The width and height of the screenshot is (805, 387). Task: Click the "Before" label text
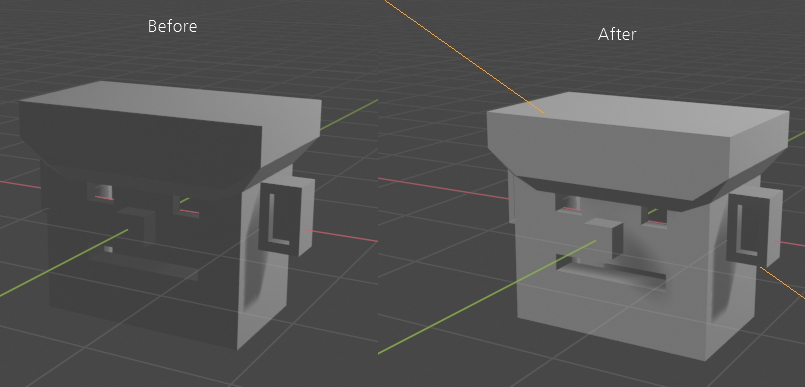172,26
